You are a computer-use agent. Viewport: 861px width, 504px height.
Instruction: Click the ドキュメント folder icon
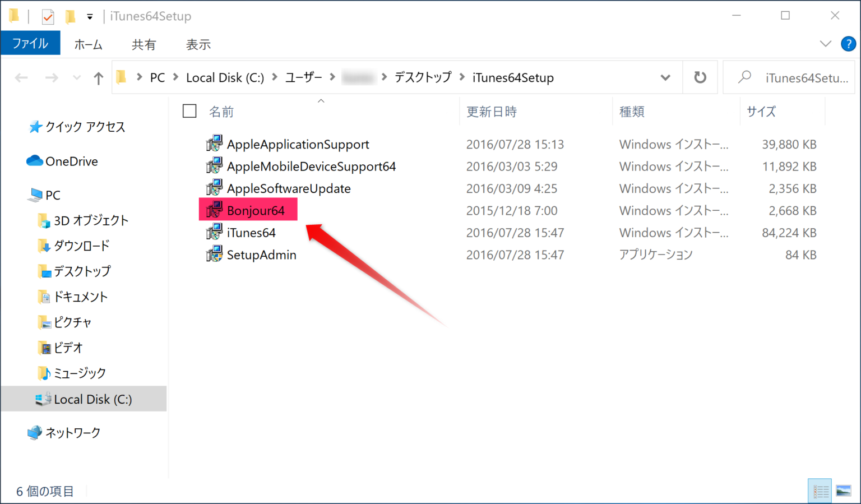[44, 297]
